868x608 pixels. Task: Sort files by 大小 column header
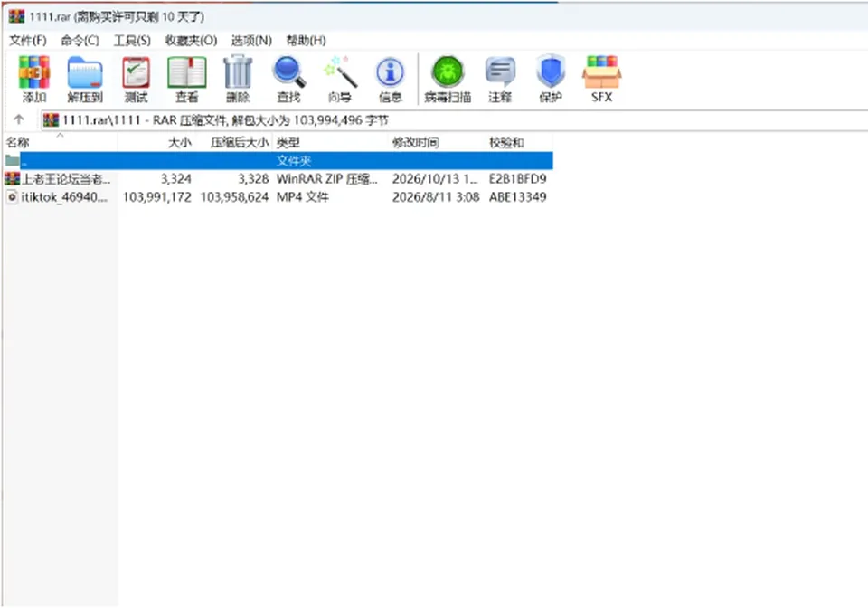[156, 142]
